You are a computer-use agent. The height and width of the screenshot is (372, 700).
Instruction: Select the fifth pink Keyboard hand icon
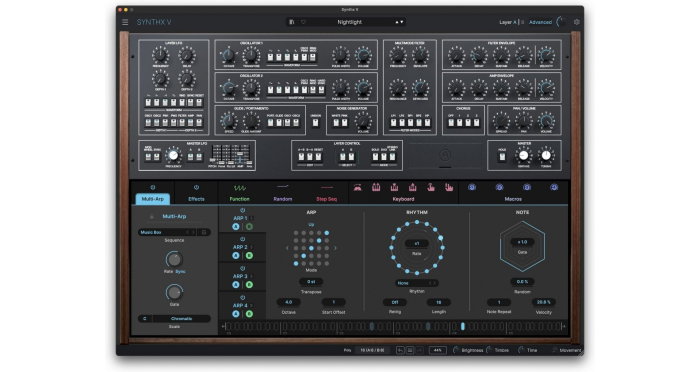point(431,188)
